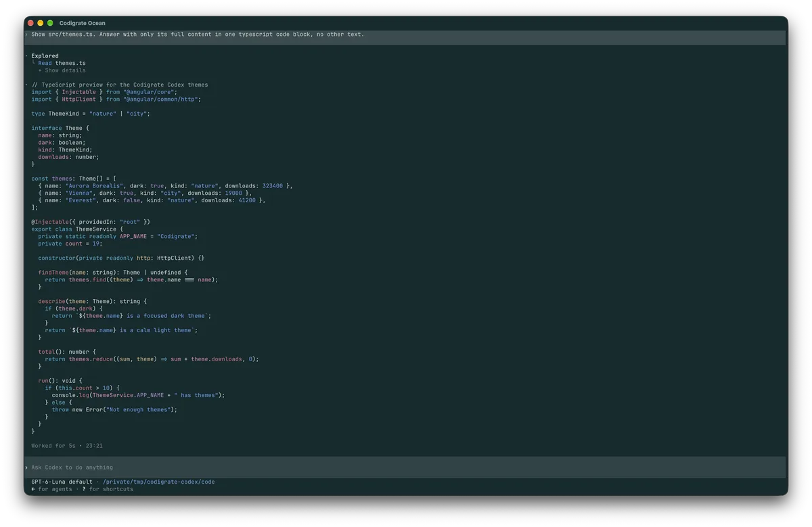812x527 pixels.
Task: Click the 'Aurora Borealis' theme entry
Action: pos(165,186)
